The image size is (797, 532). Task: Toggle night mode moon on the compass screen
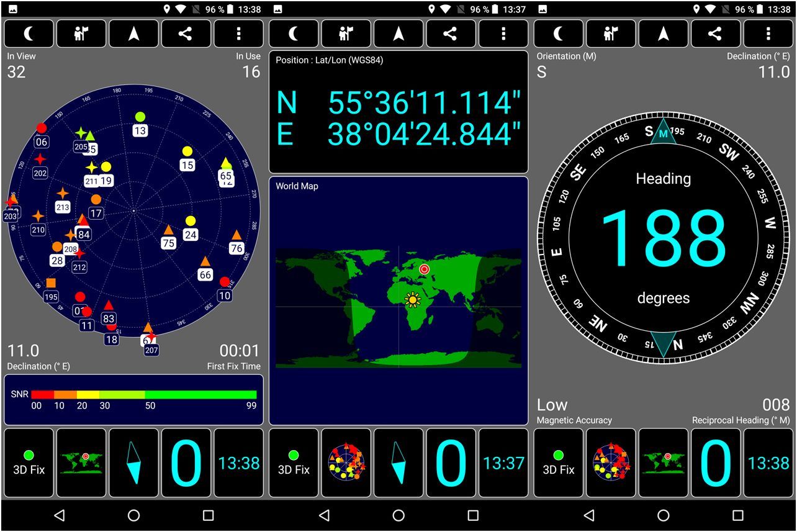point(559,34)
